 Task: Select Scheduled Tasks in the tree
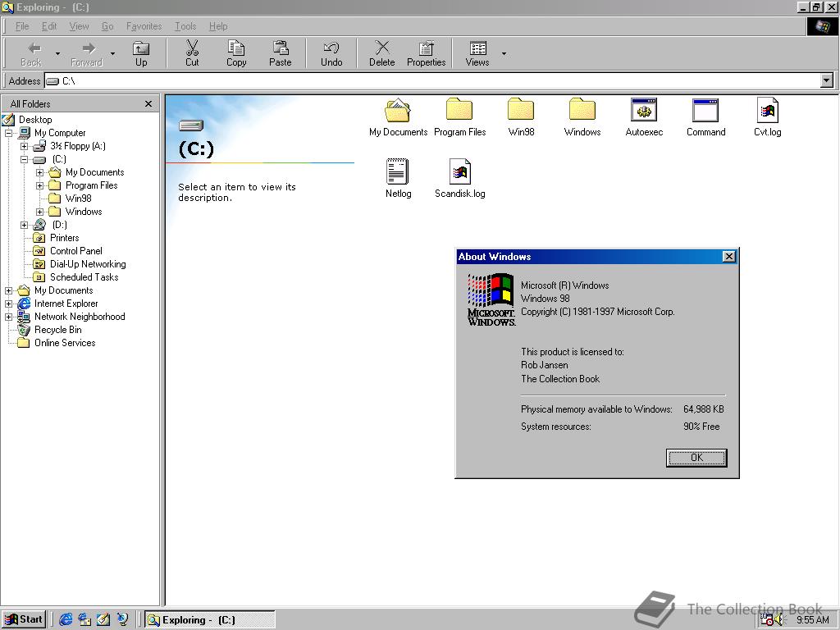(84, 277)
